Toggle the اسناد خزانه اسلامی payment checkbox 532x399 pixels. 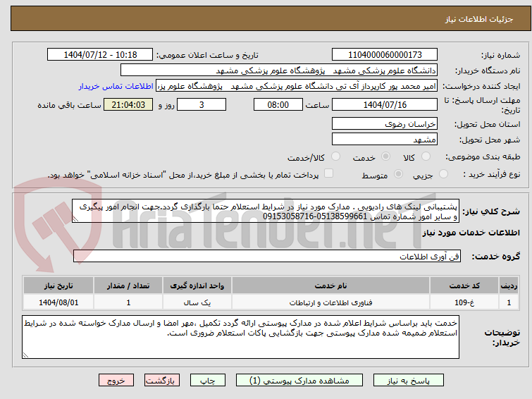tap(328, 173)
